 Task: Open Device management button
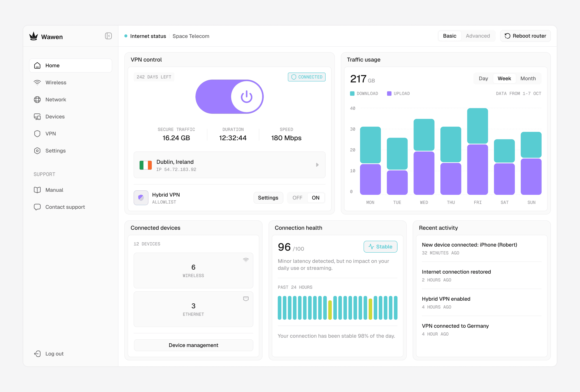pyautogui.click(x=193, y=345)
